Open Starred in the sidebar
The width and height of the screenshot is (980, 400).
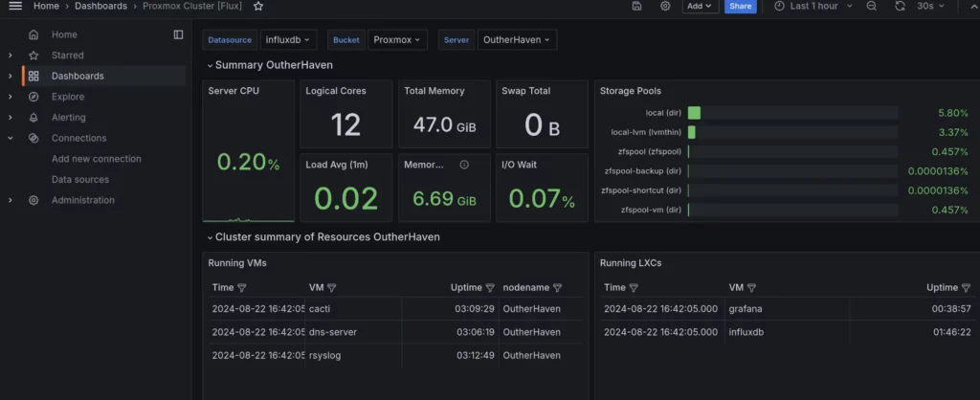68,55
